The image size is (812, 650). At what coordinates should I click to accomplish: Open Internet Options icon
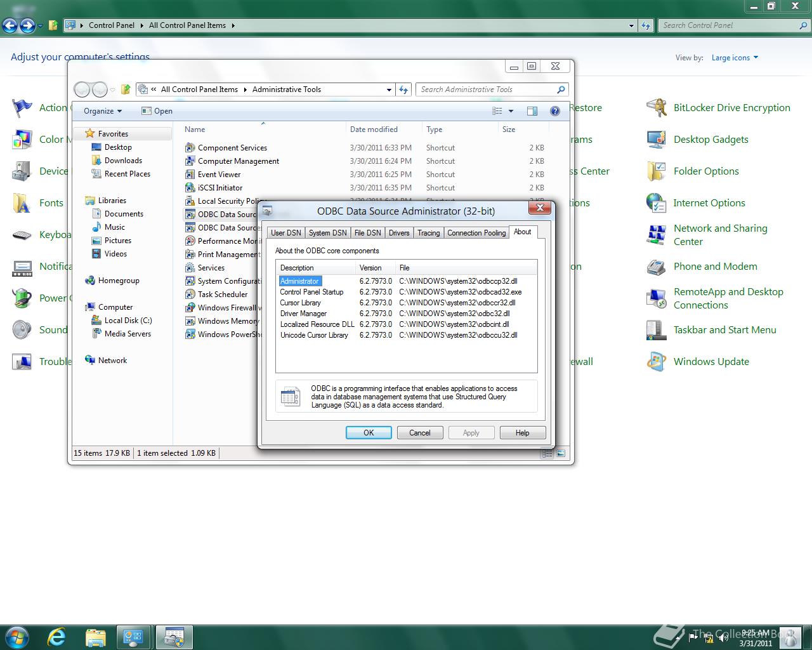click(x=656, y=203)
